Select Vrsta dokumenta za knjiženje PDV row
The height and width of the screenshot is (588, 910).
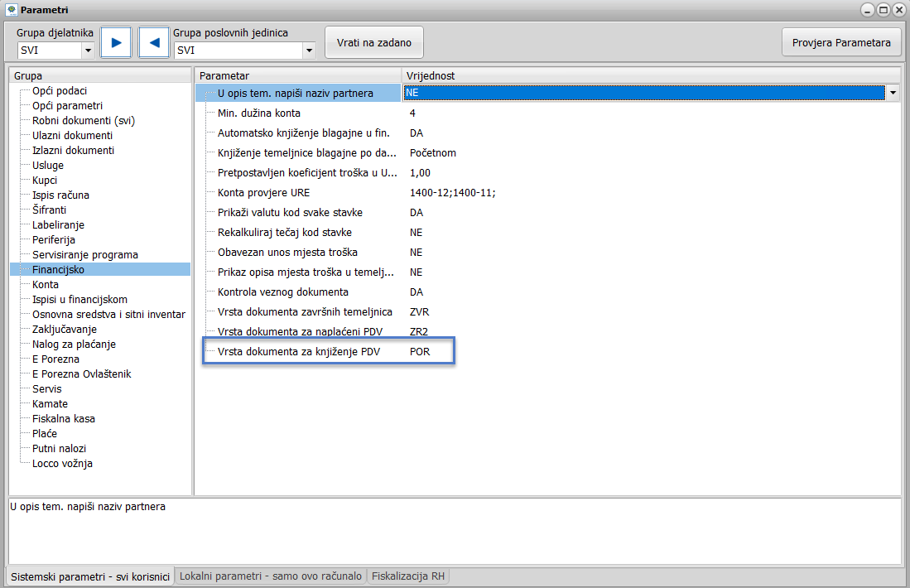298,352
